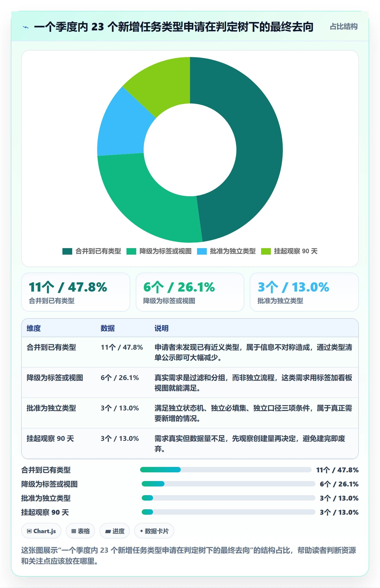The width and height of the screenshot is (380, 588).
Task: Select the 6个 / 26.1% data card
Action: click(190, 292)
